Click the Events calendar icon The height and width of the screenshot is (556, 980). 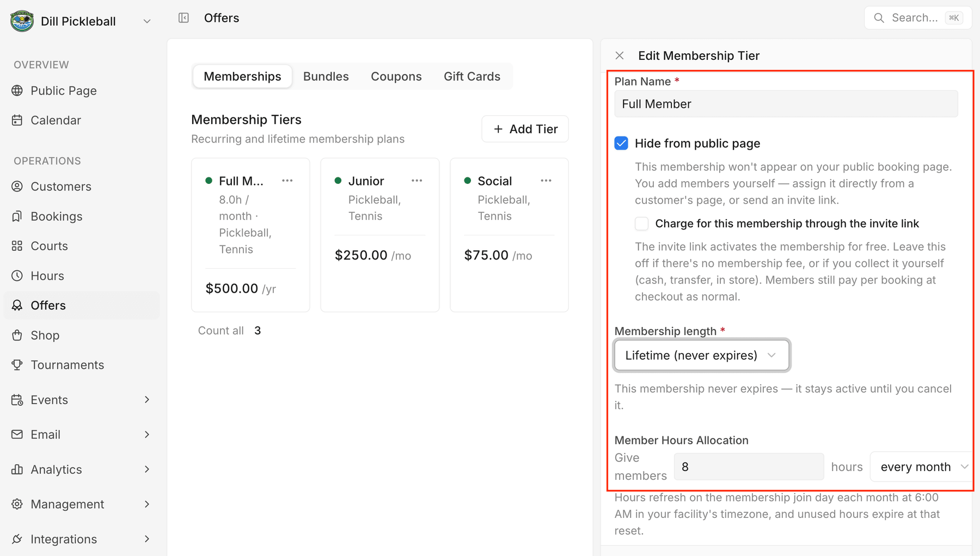point(17,400)
